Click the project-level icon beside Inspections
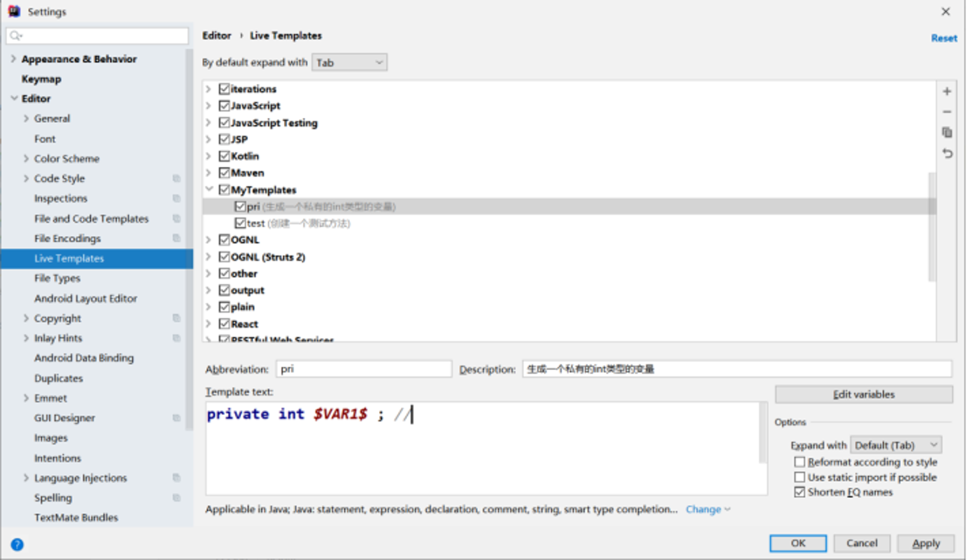The image size is (967, 560). click(x=176, y=199)
